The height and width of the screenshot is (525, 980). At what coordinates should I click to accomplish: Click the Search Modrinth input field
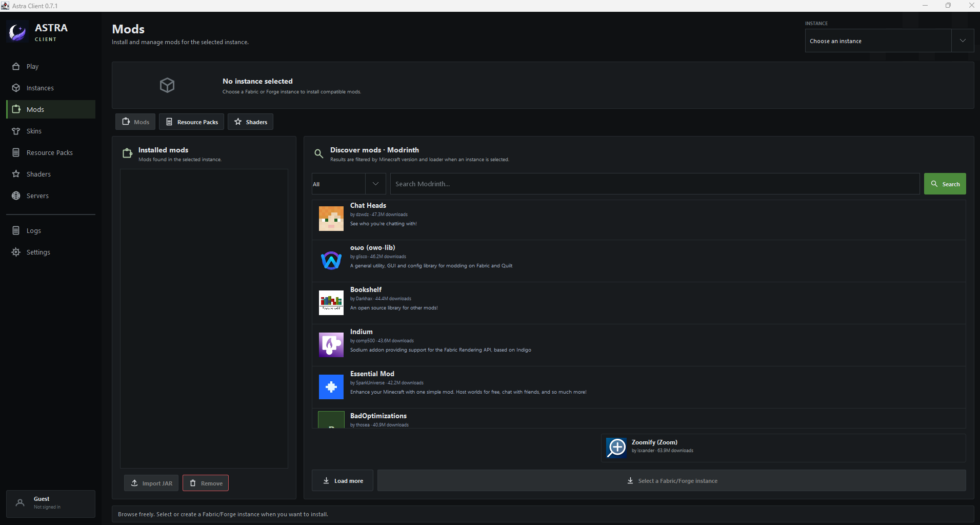655,184
